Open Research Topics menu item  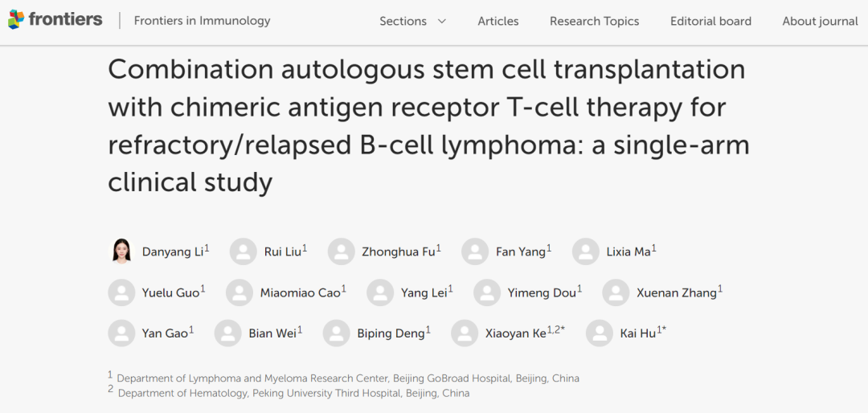595,22
